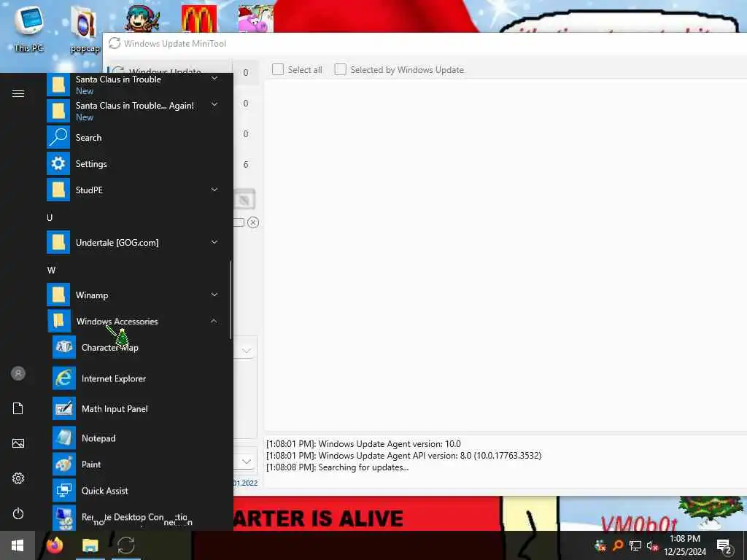The height and width of the screenshot is (560, 747).
Task: Open the user account icon in Start
Action: (x=18, y=373)
